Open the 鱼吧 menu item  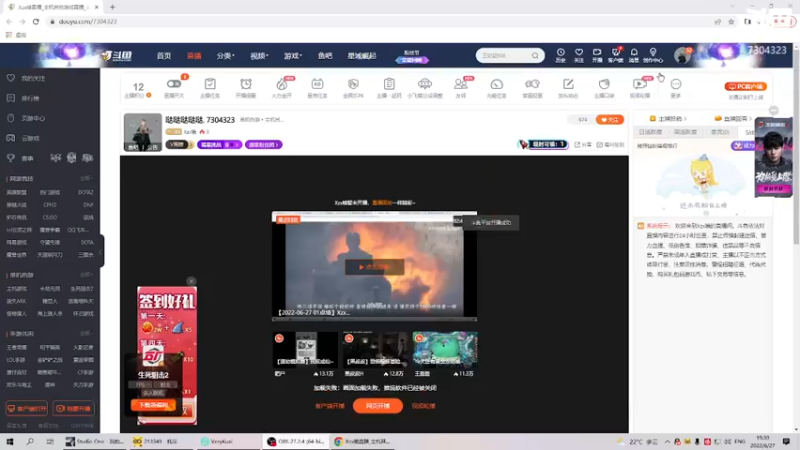tap(325, 56)
